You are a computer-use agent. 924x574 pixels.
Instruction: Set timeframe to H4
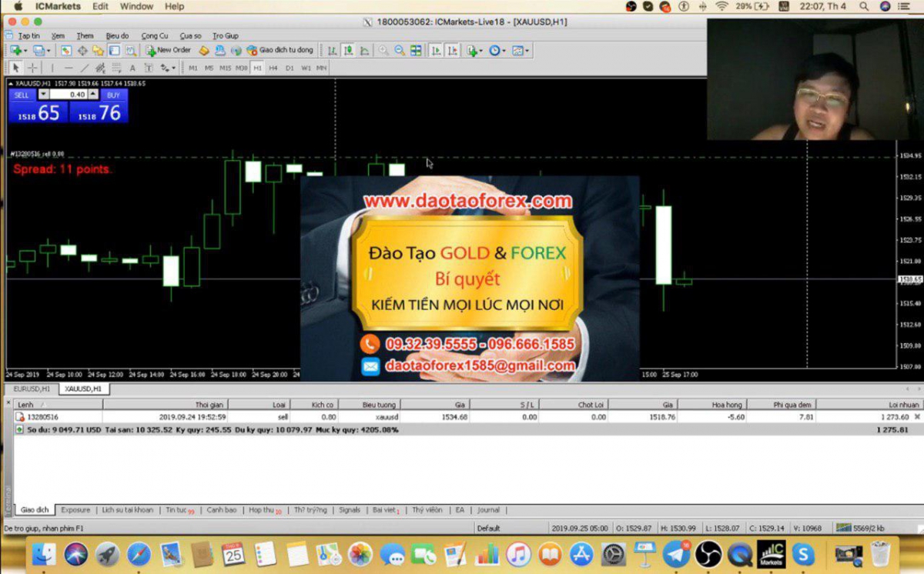[273, 68]
